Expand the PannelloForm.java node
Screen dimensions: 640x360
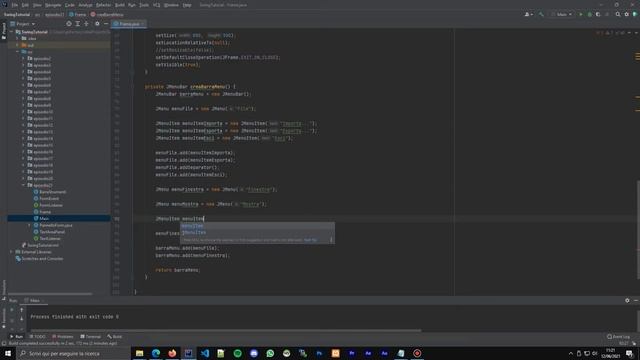tap(29, 225)
